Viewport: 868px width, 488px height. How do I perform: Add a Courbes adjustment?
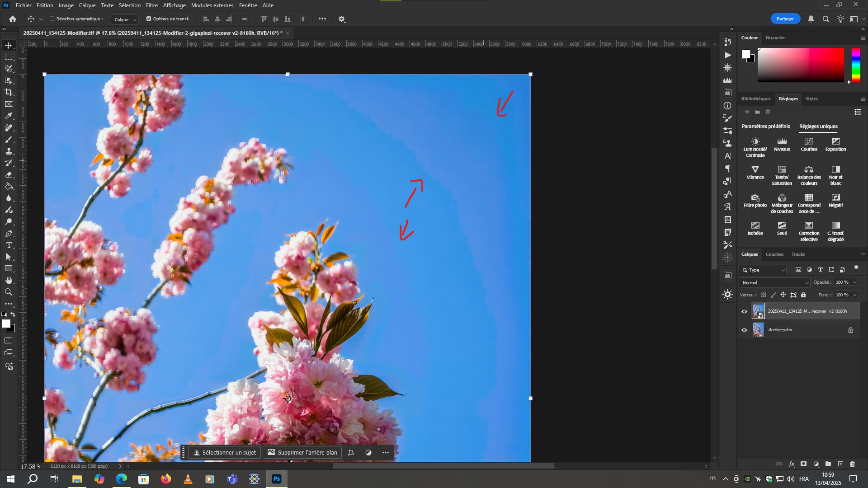tap(809, 144)
